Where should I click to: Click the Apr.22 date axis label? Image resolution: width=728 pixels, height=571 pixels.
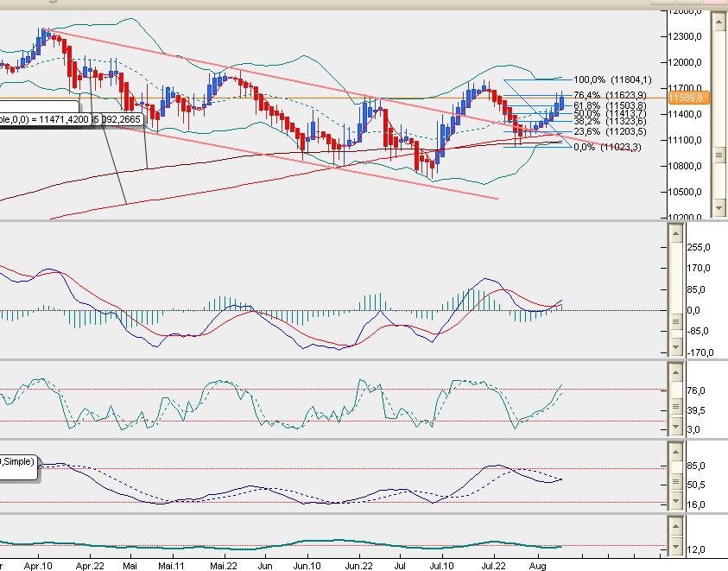click(x=90, y=566)
